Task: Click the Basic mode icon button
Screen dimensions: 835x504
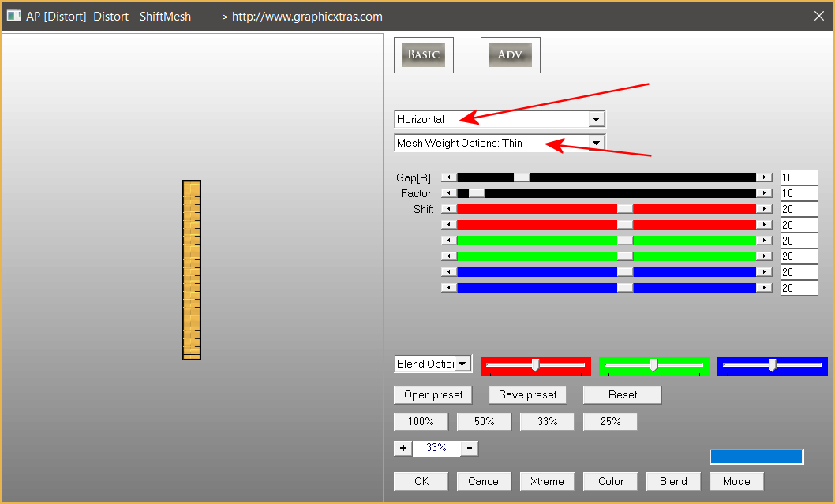Action: pos(423,55)
